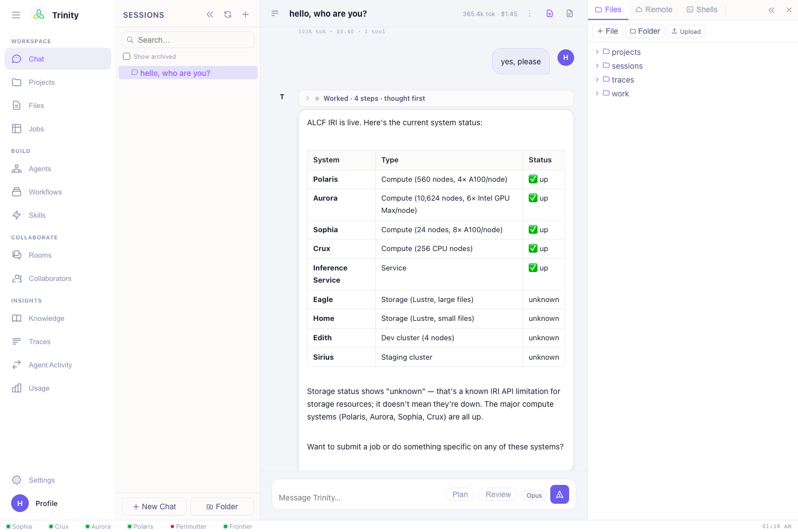Click the Collaborators people icon

[17, 278]
